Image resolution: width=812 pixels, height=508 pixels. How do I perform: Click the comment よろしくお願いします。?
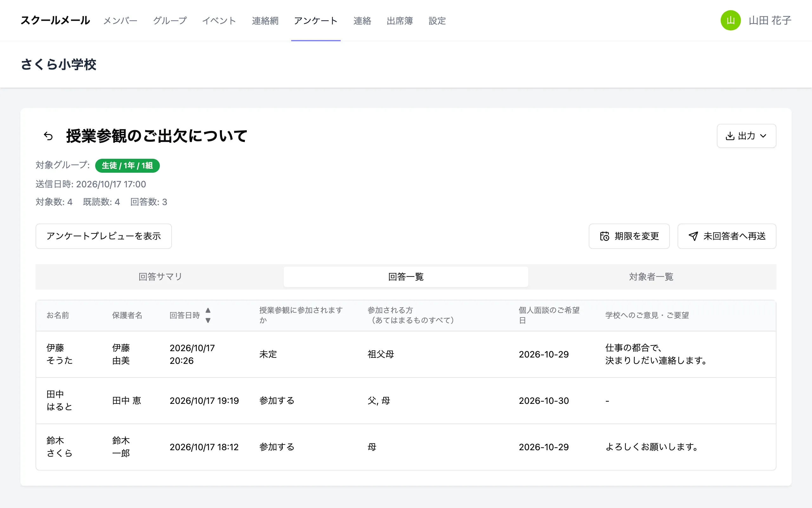652,447
